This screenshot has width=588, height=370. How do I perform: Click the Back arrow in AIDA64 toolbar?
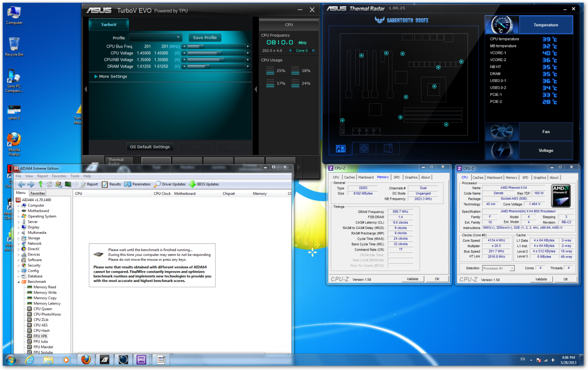coord(22,184)
